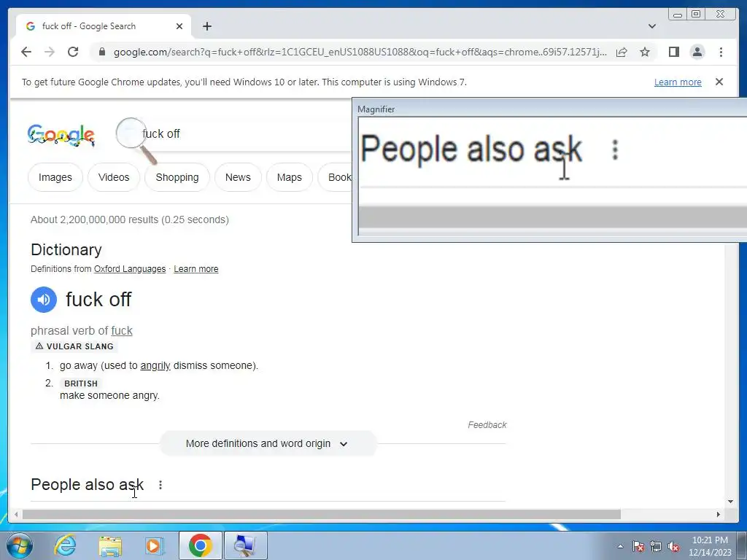
Task: Filter results by Books
Action: pyautogui.click(x=335, y=177)
